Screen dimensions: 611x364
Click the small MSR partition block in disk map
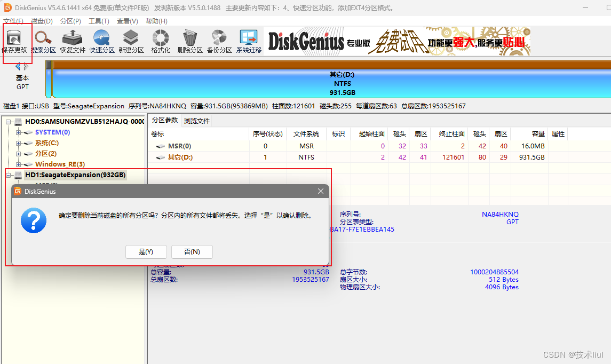tap(49, 79)
